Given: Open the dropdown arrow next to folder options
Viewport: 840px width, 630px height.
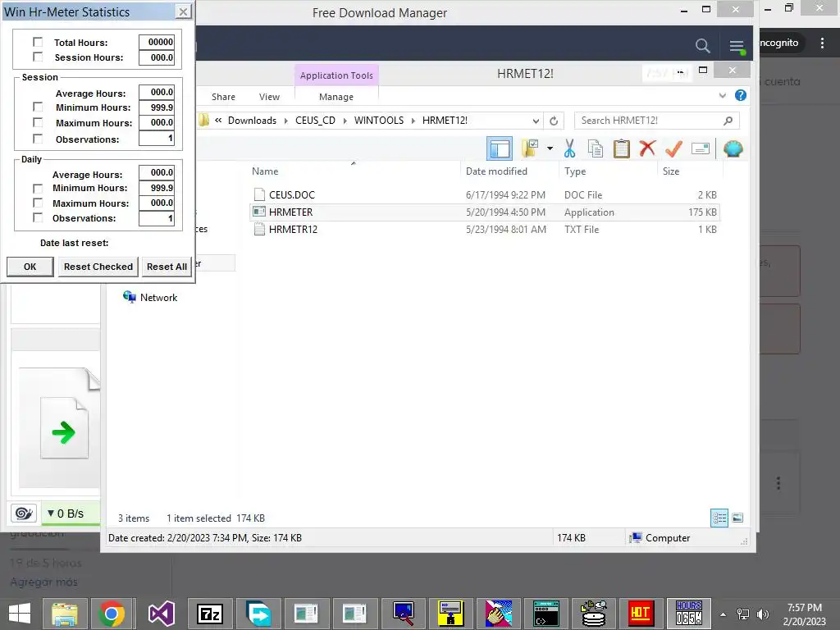Looking at the screenshot, I should point(550,148).
